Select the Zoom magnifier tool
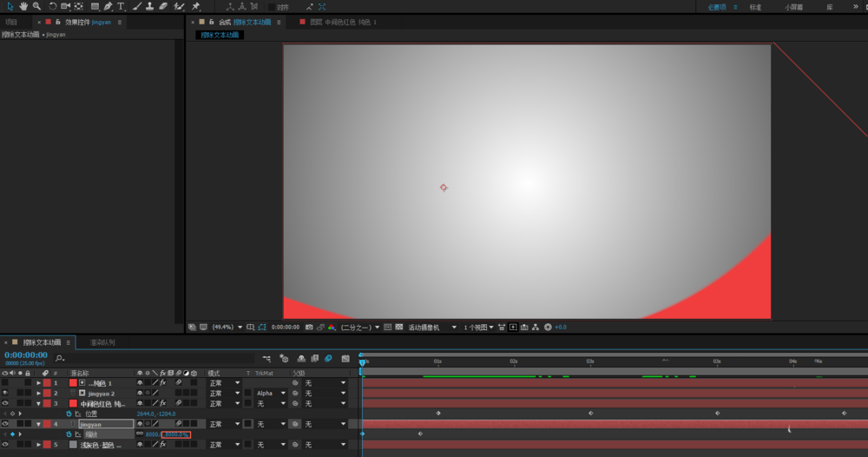The image size is (868, 457). pyautogui.click(x=36, y=7)
